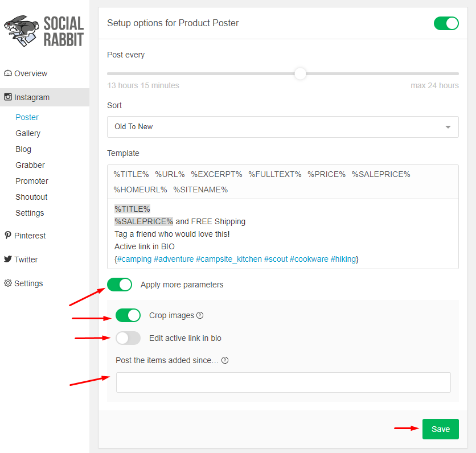Disable the Product Poster main toggle

click(x=446, y=23)
